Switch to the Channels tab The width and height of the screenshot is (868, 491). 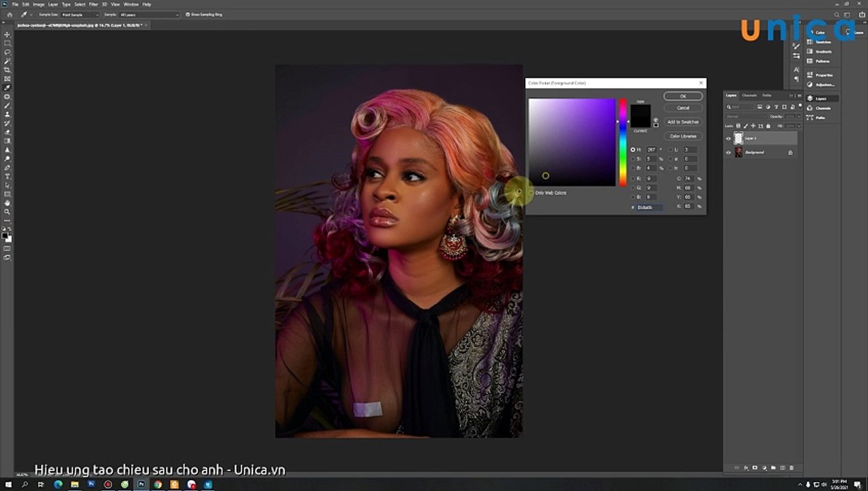point(749,95)
